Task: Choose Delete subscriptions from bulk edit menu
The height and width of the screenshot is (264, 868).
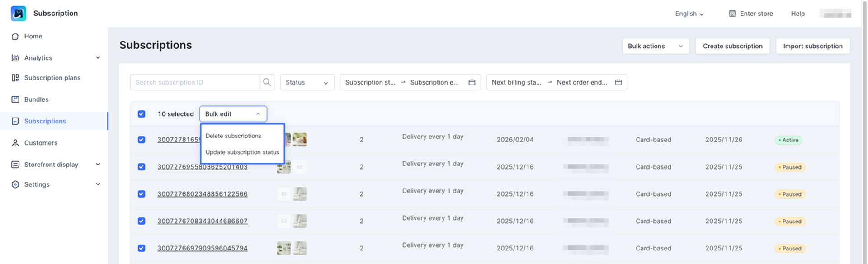Action: pyautogui.click(x=233, y=136)
